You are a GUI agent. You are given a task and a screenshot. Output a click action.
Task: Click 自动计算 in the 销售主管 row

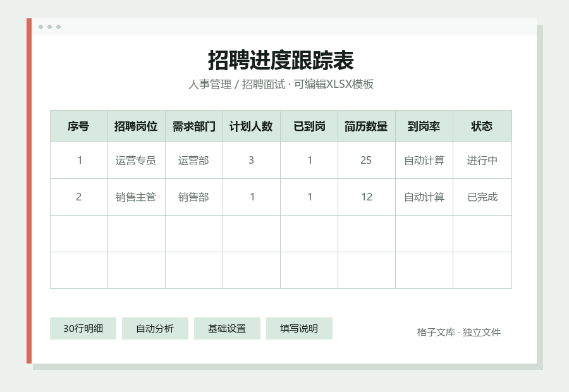(424, 197)
